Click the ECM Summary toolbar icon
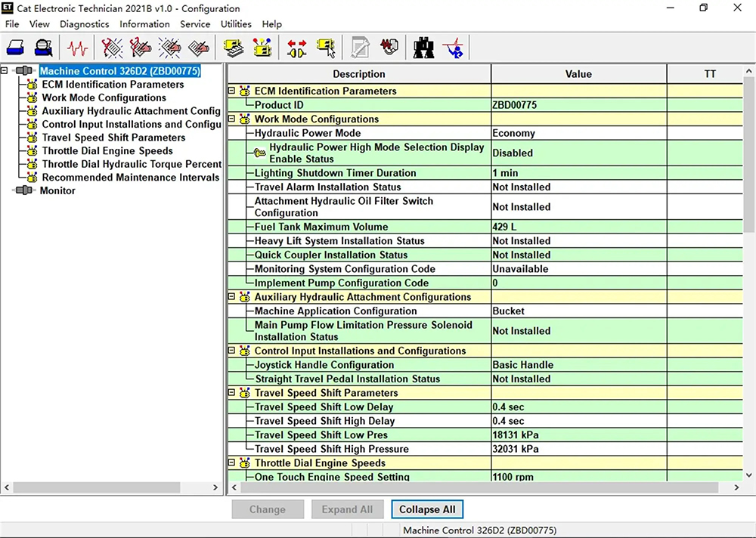This screenshot has height=538, width=756. 235,48
